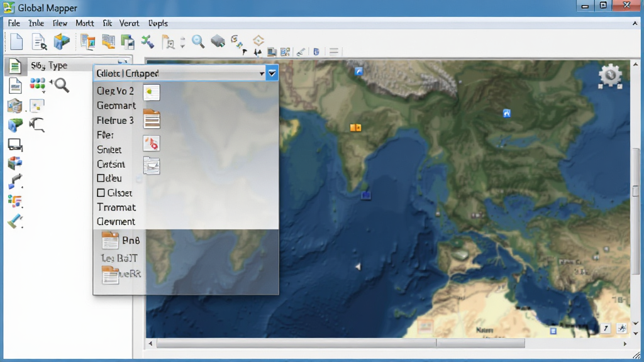This screenshot has width=644, height=362.
Task: Click the green lined page icon beside Type
Action: [x=15, y=65]
